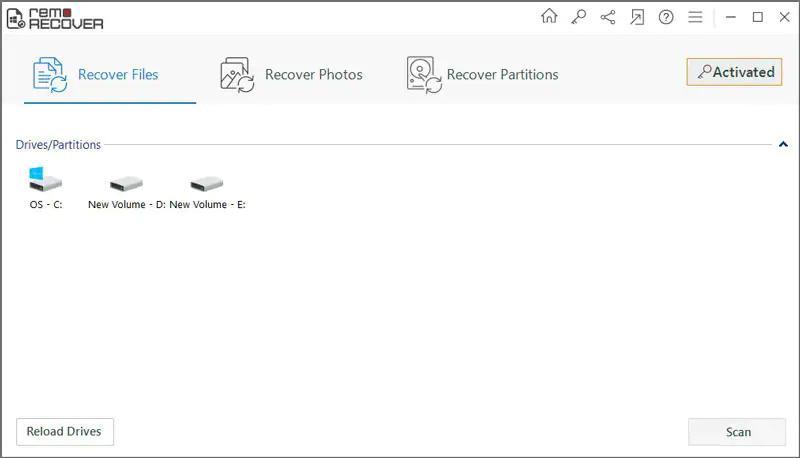Screen dimensions: 800x458
Task: Select the New Volume E: drive icon
Action: (x=207, y=184)
